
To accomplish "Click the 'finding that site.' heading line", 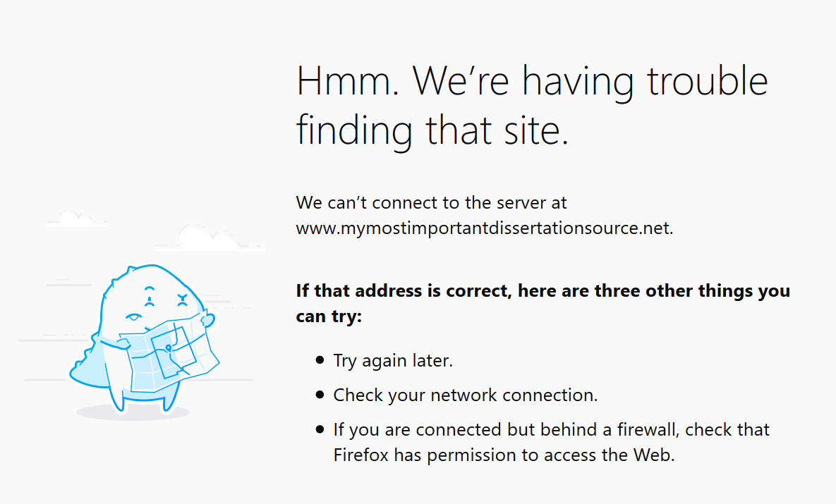I will (x=432, y=130).
